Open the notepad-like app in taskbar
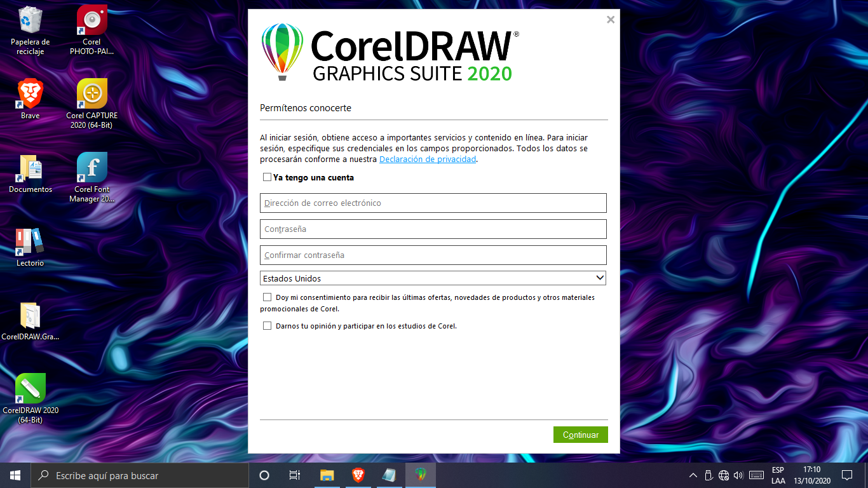This screenshot has width=868, height=488. pyautogui.click(x=389, y=475)
